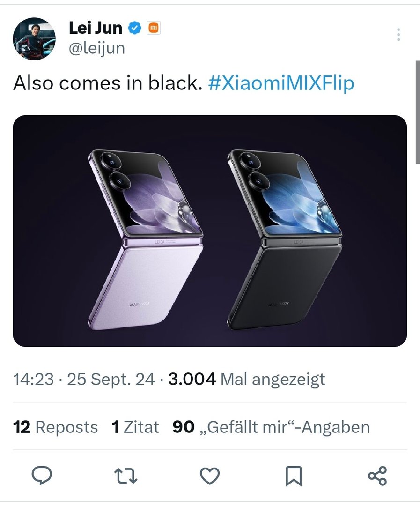The image size is (420, 506).
Task: Open the 90 Gefällt mir-Angaben list
Action: (x=271, y=427)
